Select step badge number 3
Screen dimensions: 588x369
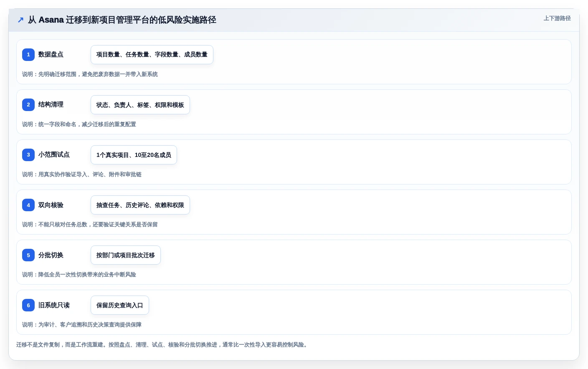(x=28, y=155)
